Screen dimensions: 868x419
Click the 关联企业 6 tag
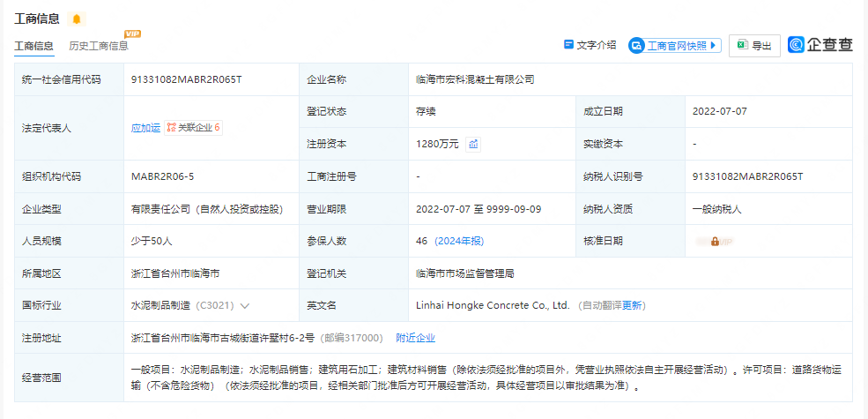(193, 128)
